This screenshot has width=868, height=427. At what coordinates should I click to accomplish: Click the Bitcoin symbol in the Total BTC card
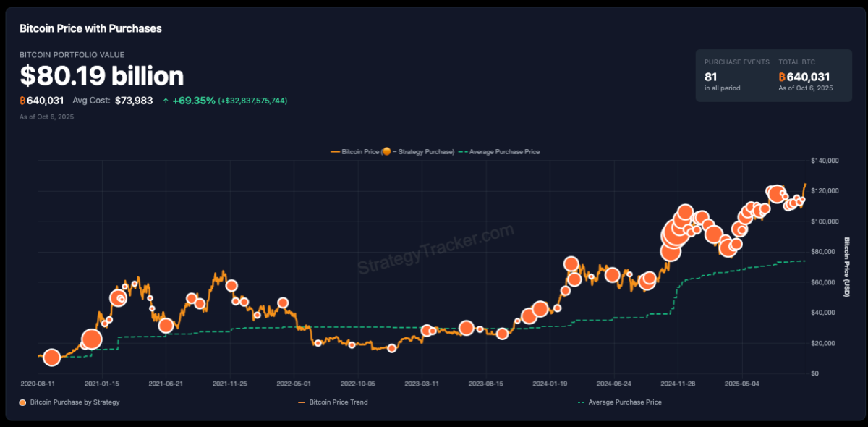click(x=782, y=77)
